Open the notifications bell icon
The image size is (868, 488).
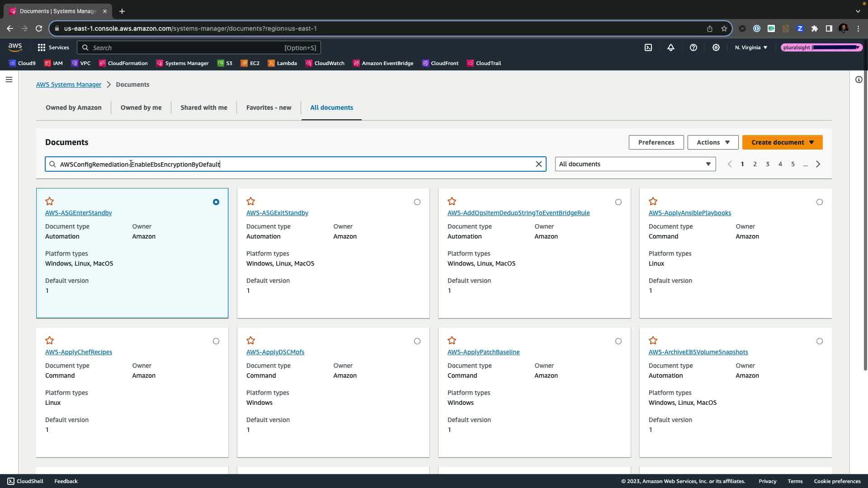coord(671,47)
